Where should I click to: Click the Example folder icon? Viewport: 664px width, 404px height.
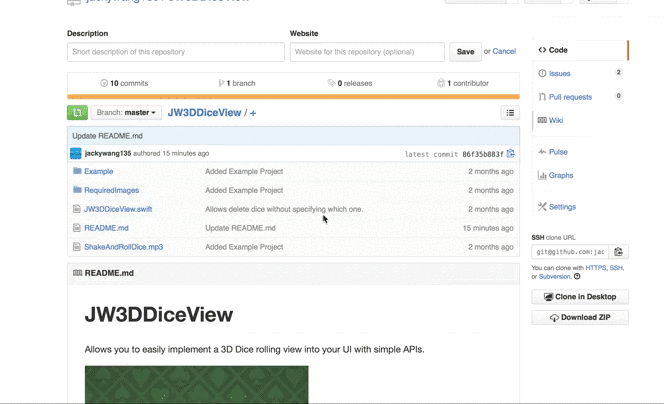77,171
